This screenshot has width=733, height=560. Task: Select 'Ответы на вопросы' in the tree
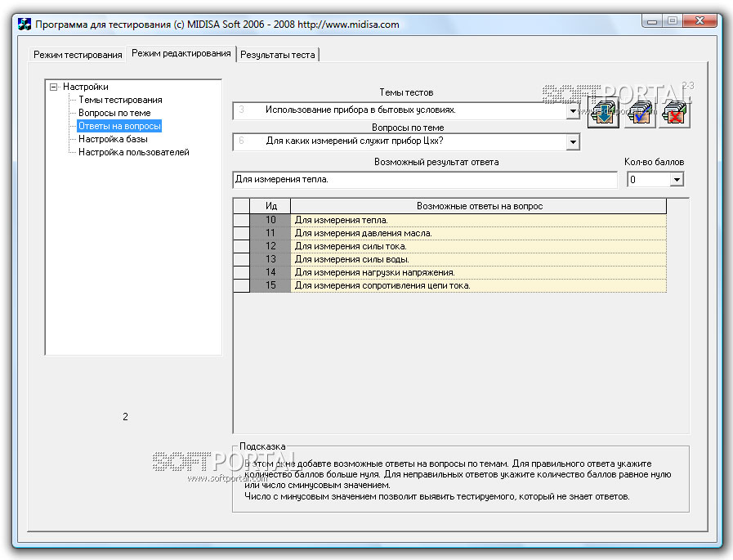click(119, 126)
